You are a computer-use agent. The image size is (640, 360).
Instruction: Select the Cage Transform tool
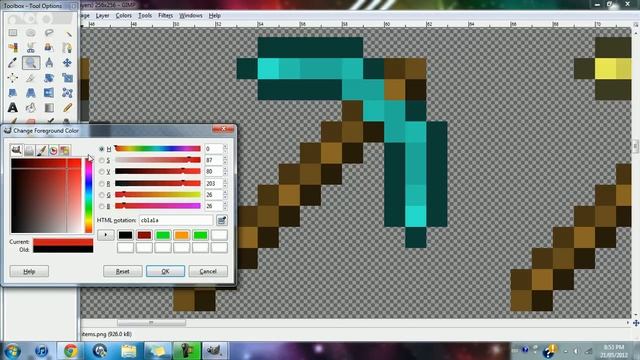click(67, 93)
